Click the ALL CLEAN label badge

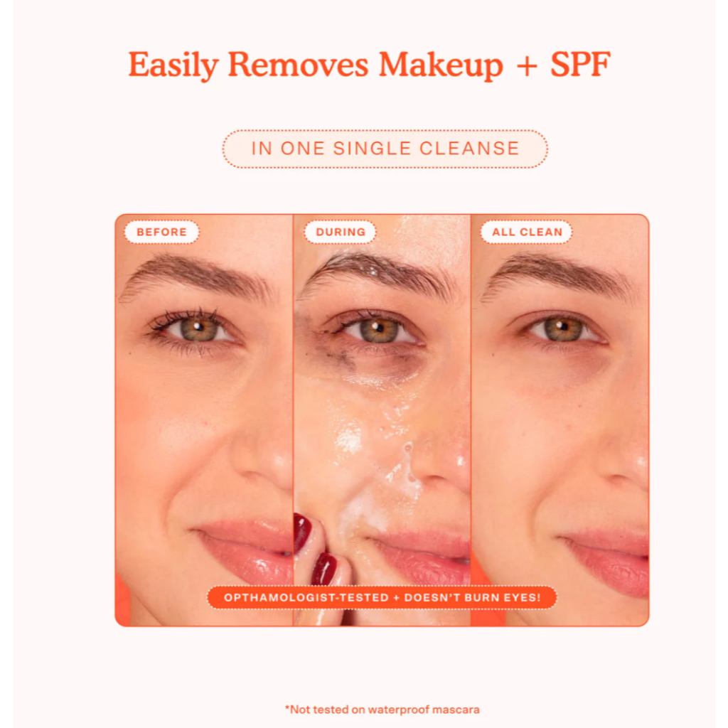tap(527, 232)
